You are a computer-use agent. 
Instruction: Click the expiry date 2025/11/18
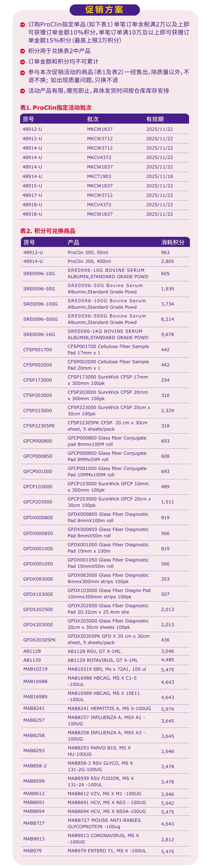click(x=159, y=176)
